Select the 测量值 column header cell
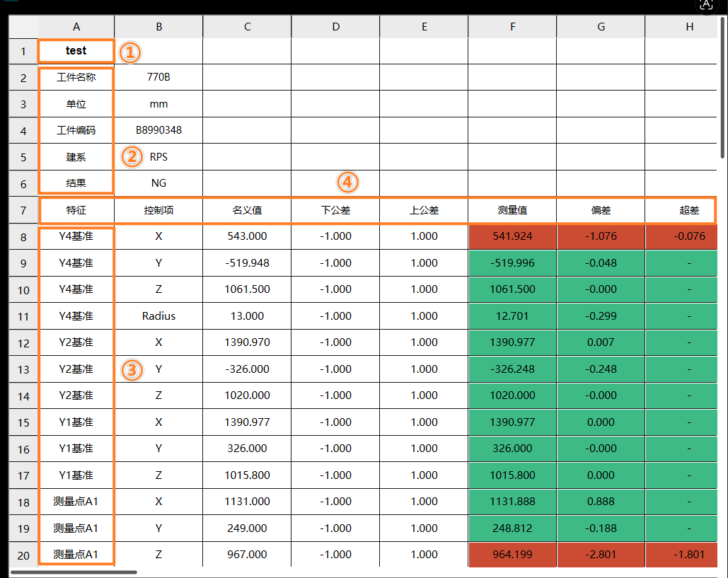728x578 pixels. pos(512,209)
